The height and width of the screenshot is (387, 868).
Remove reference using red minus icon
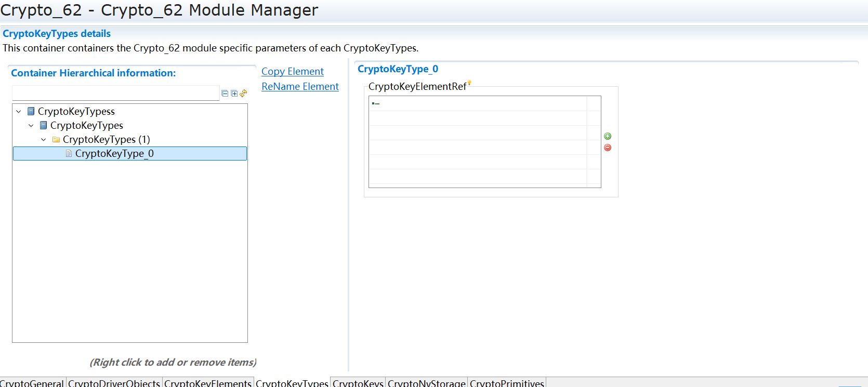tap(608, 148)
